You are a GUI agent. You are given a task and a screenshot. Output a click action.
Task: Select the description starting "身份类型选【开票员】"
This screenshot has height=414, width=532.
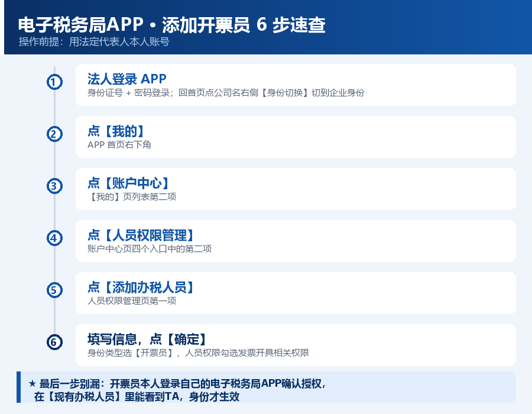(198, 353)
